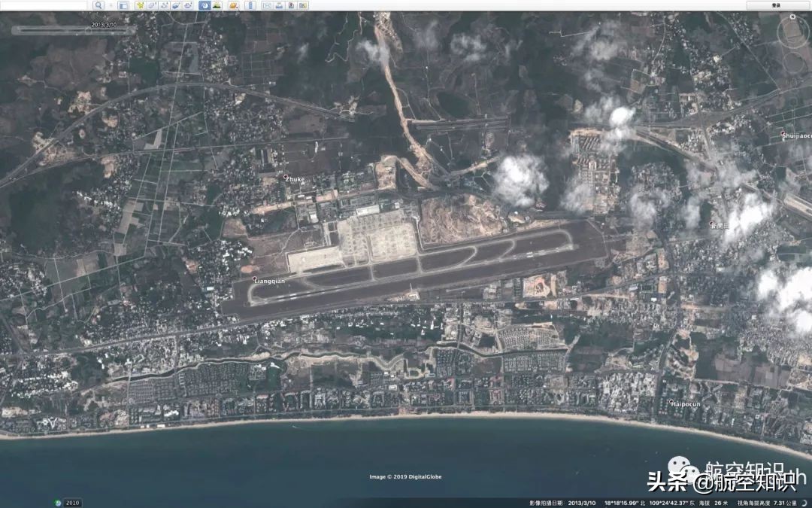The width and height of the screenshot is (812, 508).
Task: Click the search magnifier icon in toolbar
Action: [x=98, y=5]
